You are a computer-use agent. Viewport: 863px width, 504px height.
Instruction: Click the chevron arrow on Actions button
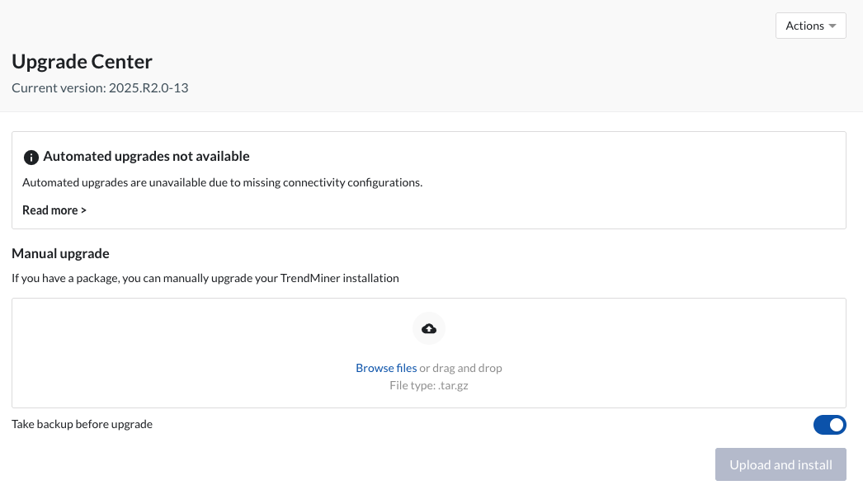[x=832, y=26]
